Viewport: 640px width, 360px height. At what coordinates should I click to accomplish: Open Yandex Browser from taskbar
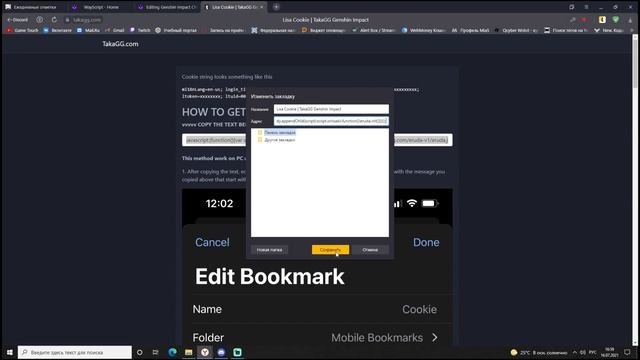205,352
